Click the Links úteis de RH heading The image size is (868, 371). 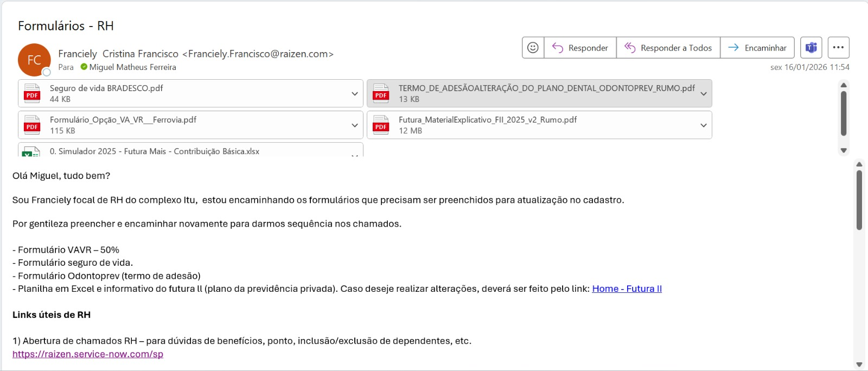pos(52,315)
